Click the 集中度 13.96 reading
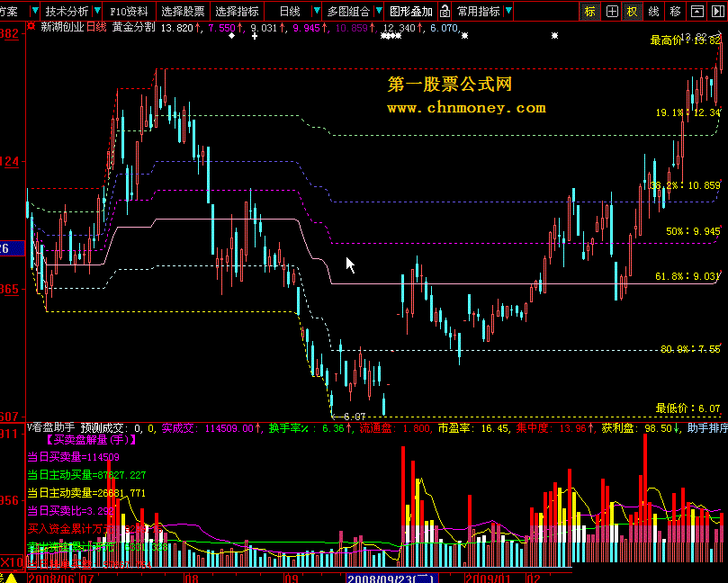This screenshot has height=583, width=728. pos(552,428)
